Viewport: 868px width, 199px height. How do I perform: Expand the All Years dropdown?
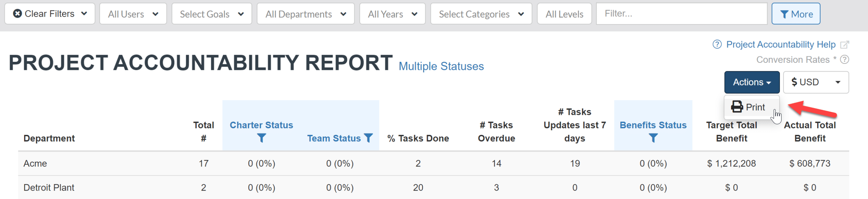tap(392, 14)
